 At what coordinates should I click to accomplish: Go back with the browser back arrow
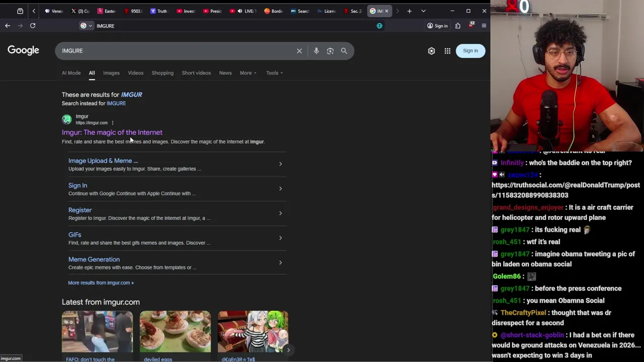tap(8, 26)
